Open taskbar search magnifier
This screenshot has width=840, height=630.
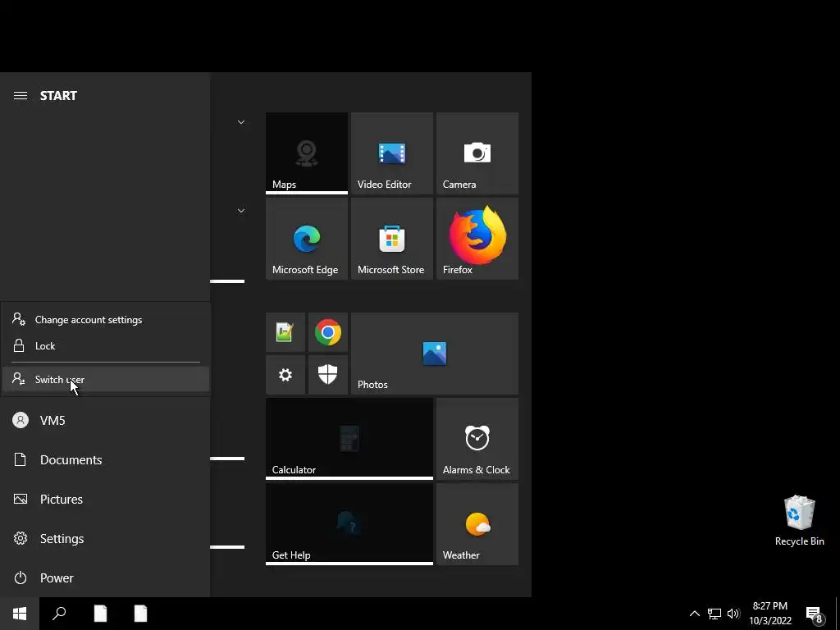tap(59, 614)
